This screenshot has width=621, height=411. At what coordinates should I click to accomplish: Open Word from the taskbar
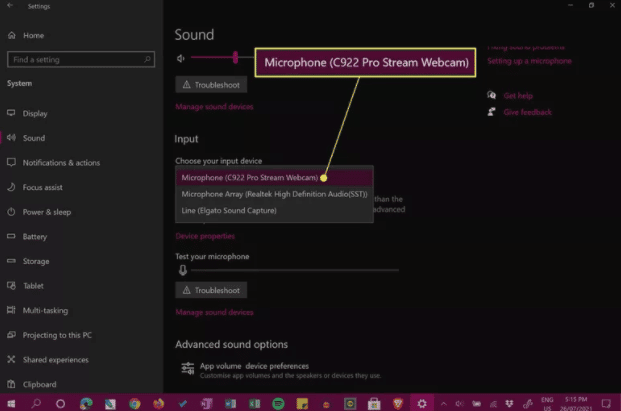coord(230,403)
